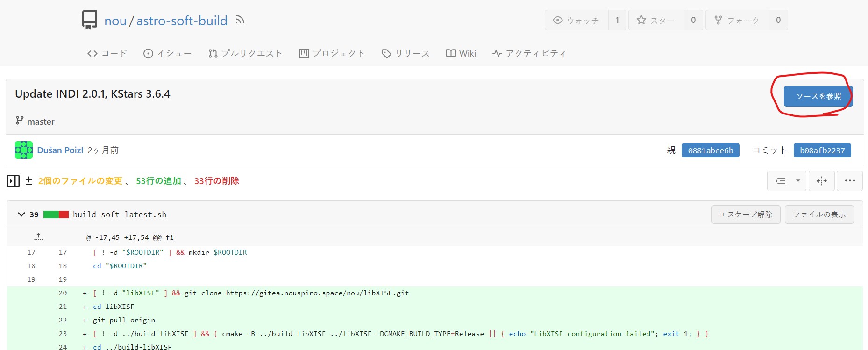The width and height of the screenshot is (868, 350).
Task: Click the ソースを参照 button
Action: pos(818,96)
